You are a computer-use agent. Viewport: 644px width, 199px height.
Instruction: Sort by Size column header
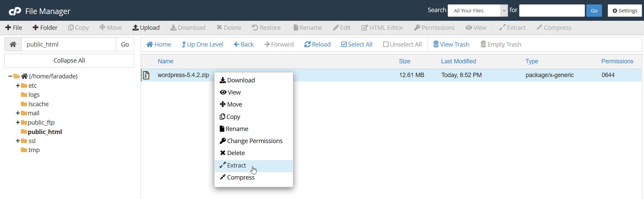click(404, 61)
